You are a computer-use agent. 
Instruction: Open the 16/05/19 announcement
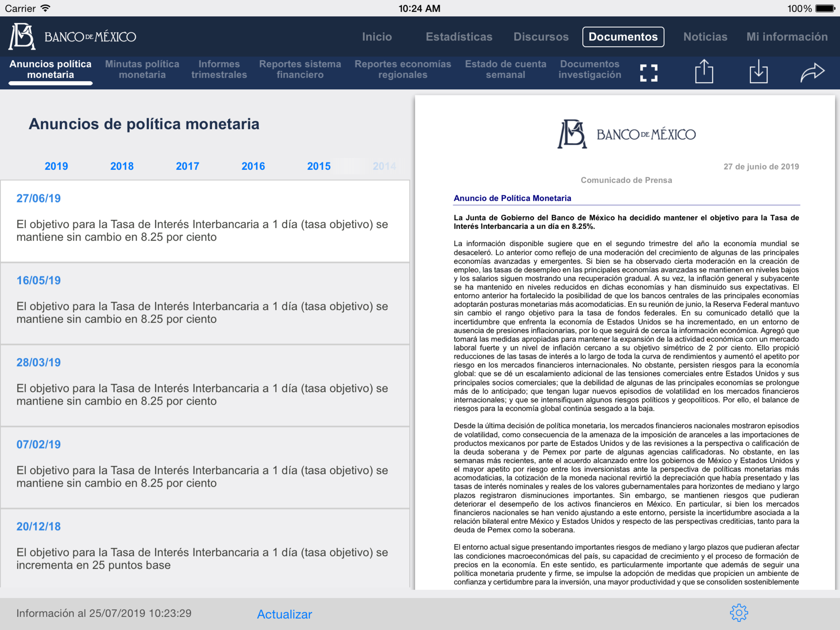[205, 303]
